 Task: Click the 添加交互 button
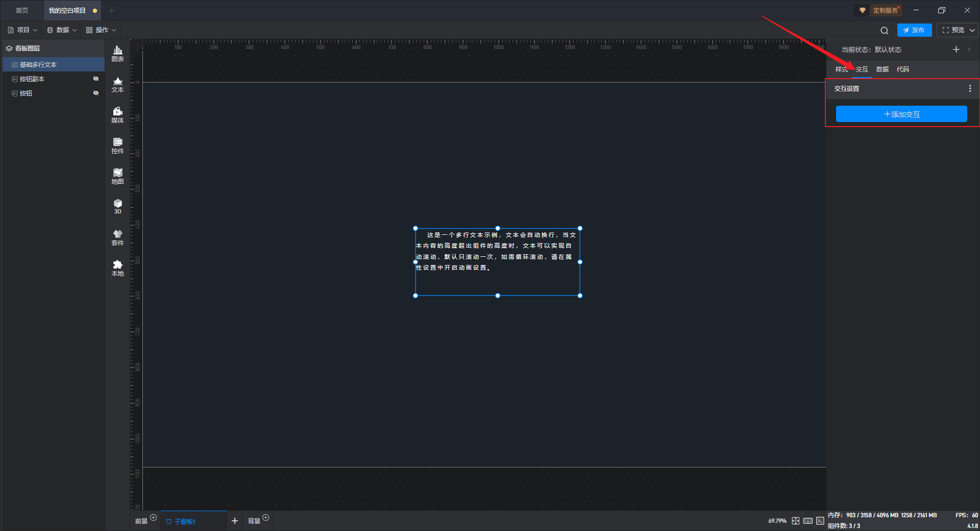coord(901,114)
